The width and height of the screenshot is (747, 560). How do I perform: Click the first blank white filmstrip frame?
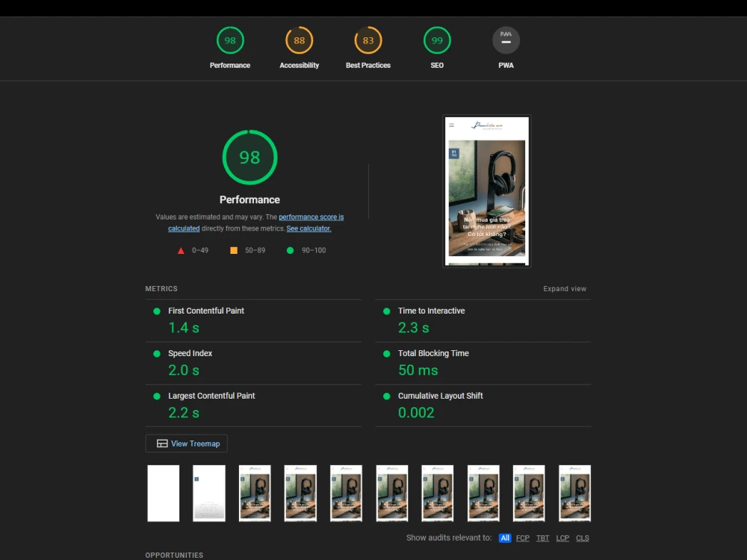164,494
